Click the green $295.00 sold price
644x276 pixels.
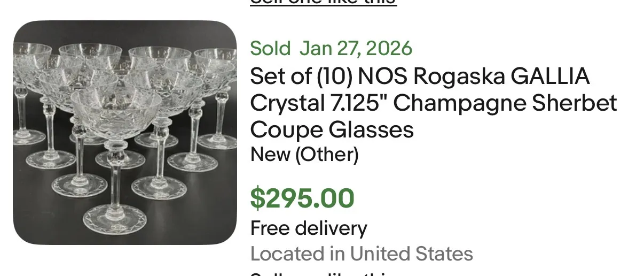[x=302, y=198]
